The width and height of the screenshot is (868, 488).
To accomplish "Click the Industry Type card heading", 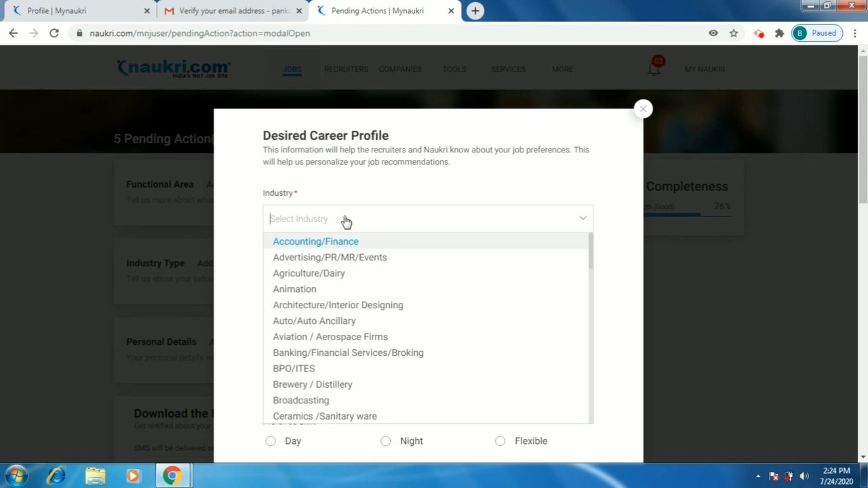I will click(155, 263).
